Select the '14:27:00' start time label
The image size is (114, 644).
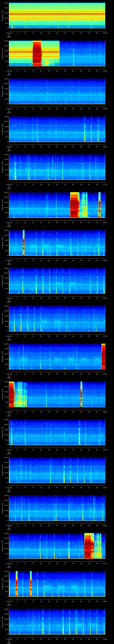[9, 223]
